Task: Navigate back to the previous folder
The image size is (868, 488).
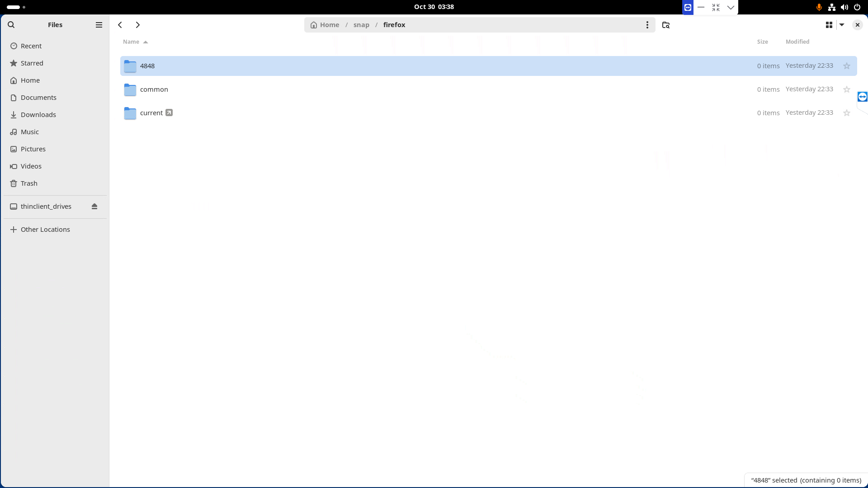Action: click(120, 25)
